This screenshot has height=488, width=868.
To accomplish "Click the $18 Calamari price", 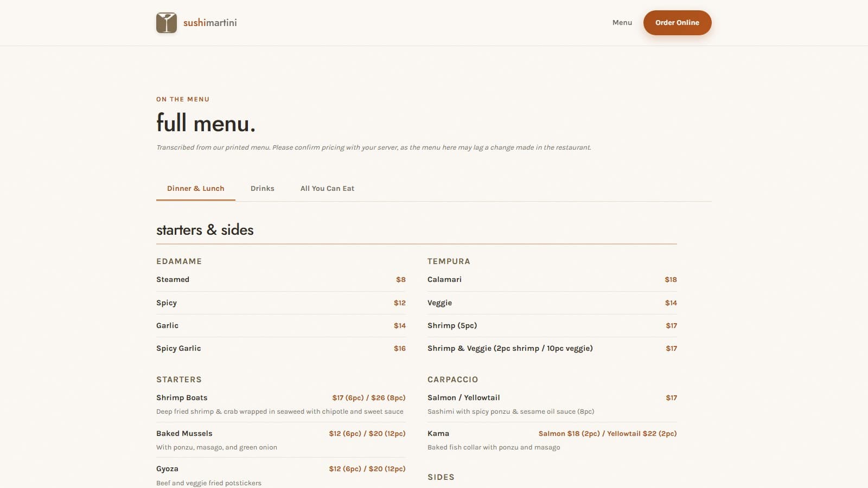I will tap(671, 280).
